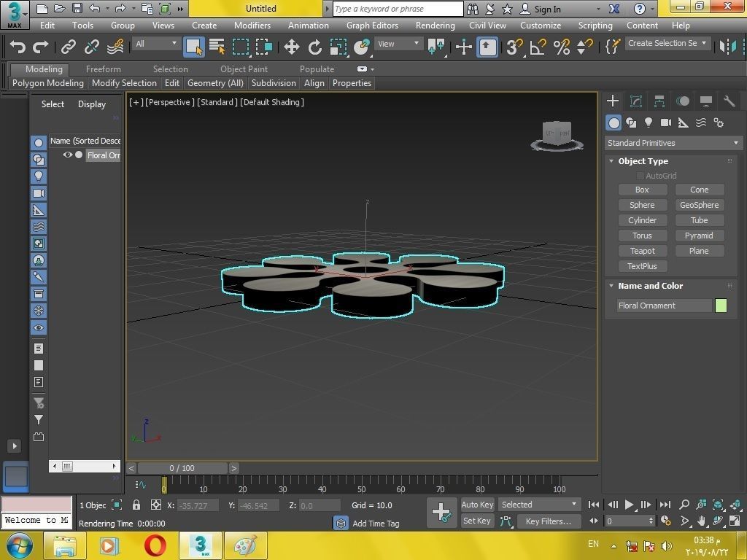The image size is (747, 560).
Task: Collapse the Name and Color rollout
Action: 611,286
